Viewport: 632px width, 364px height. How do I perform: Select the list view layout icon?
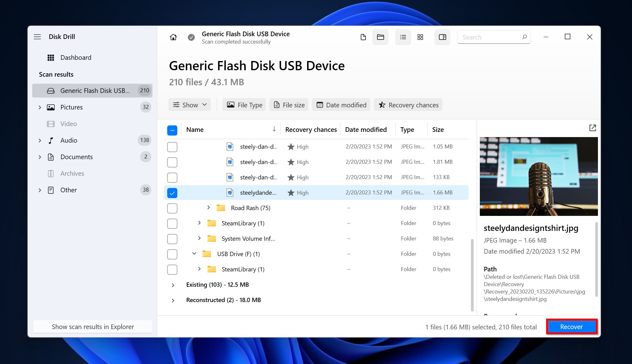pos(403,37)
